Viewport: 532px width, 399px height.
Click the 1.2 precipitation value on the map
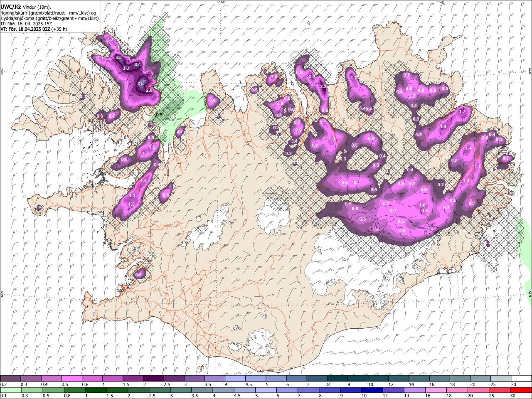[x=152, y=147]
